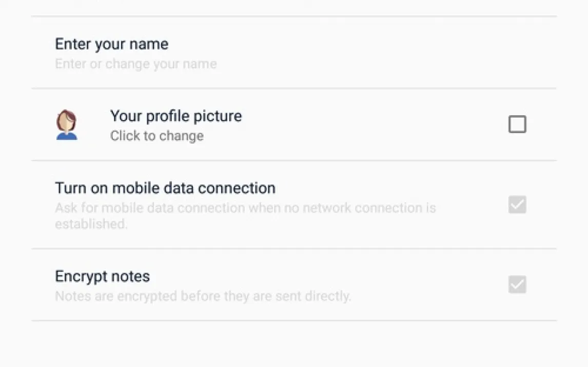Screen dimensions: 588x367
Task: Uncheck the mobile data connection checkbox
Action: coord(517,205)
